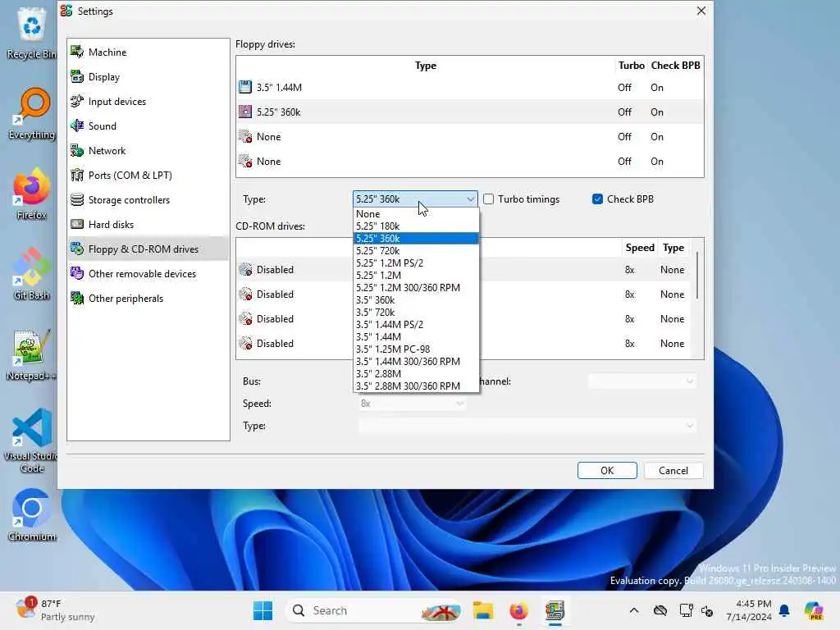Open Visual Studio Code desktop shortcut
Image resolution: width=840 pixels, height=630 pixels.
coord(32,441)
